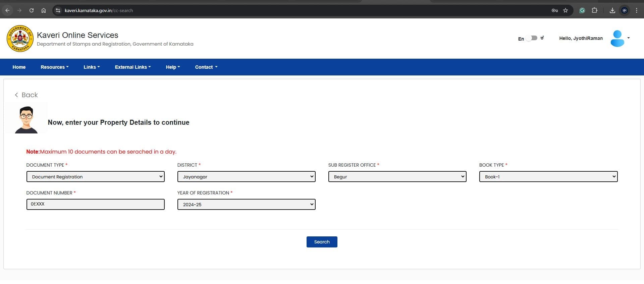Open the browser extensions puzzle icon

click(x=594, y=10)
